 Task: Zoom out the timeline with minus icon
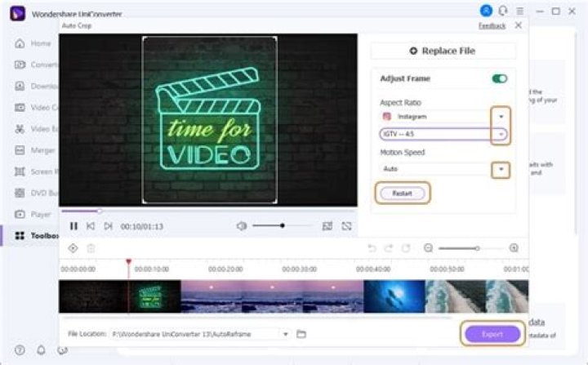point(428,248)
